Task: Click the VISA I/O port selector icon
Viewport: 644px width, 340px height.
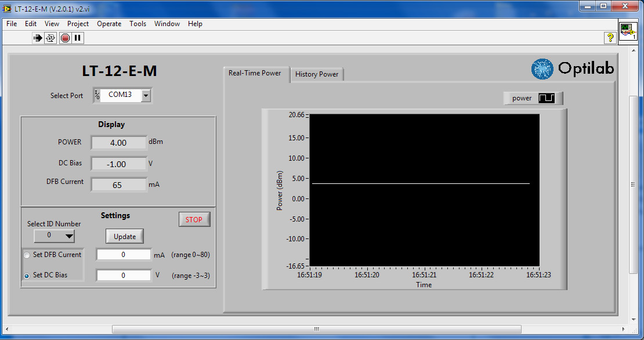Action: [97, 95]
